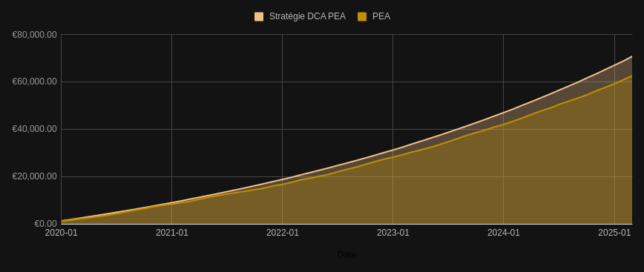
Task: Click the Stratégie DCA line at 2023-01 gridline
Action: pyautogui.click(x=393, y=150)
